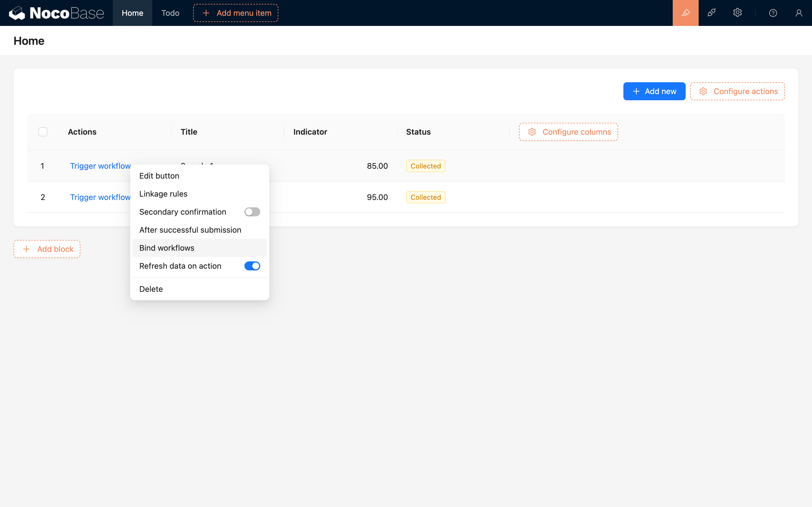Viewport: 812px width, 507px height.
Task: Click the Add block button
Action: click(47, 249)
